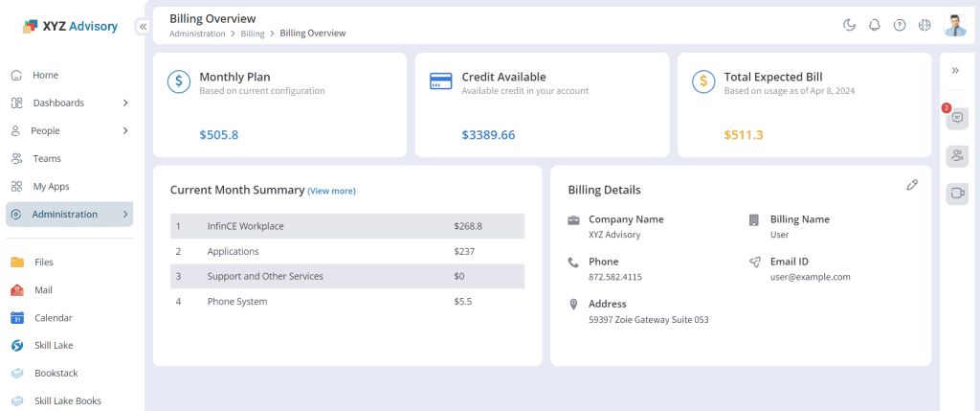The width and height of the screenshot is (980, 411).
Task: Click the XYZ Advisory logo
Action: (x=70, y=26)
